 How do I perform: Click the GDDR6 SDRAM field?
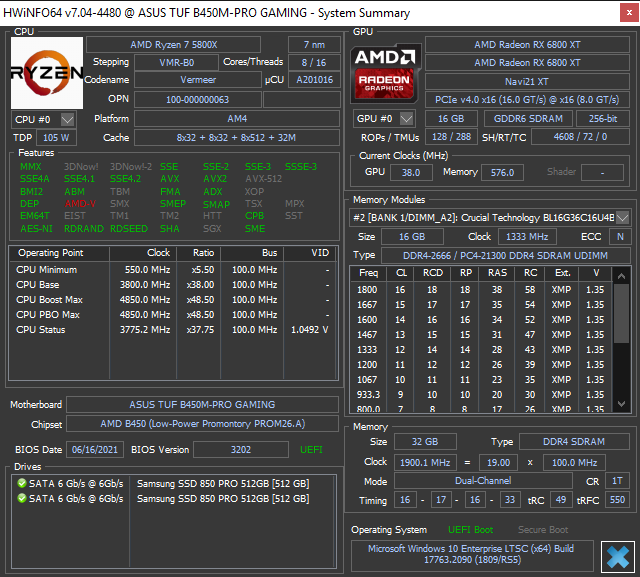528,119
